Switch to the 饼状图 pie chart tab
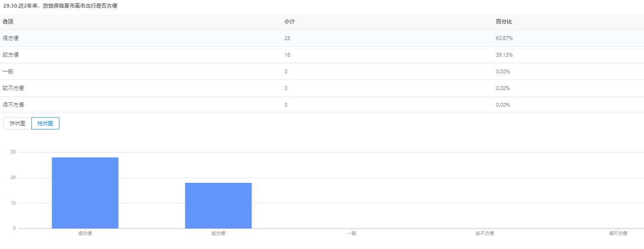Screen dimensions: 644x249 18,123
